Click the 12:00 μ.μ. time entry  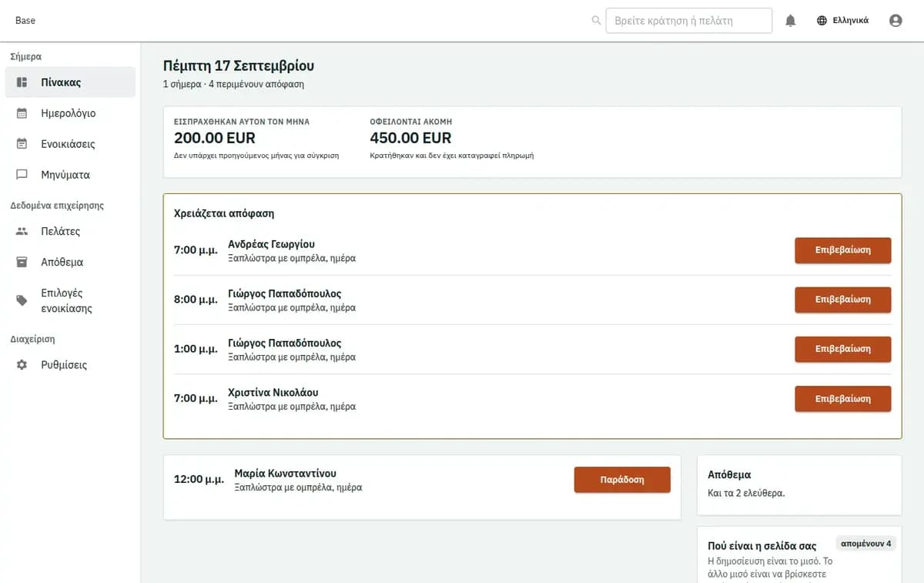[199, 479]
